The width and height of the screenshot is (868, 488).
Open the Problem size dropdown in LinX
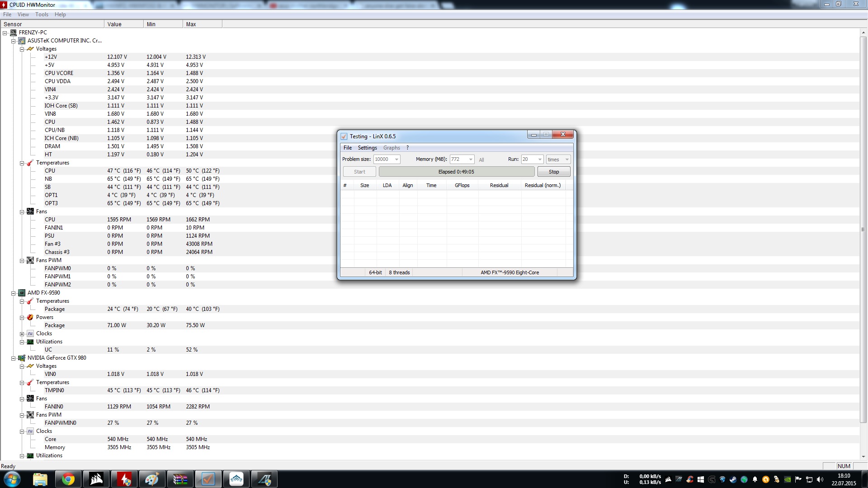(x=396, y=160)
